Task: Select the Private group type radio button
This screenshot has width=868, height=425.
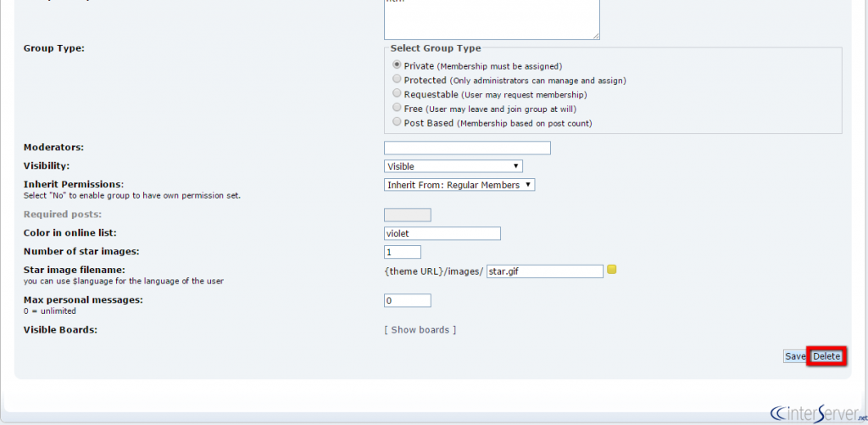Action: (397, 64)
